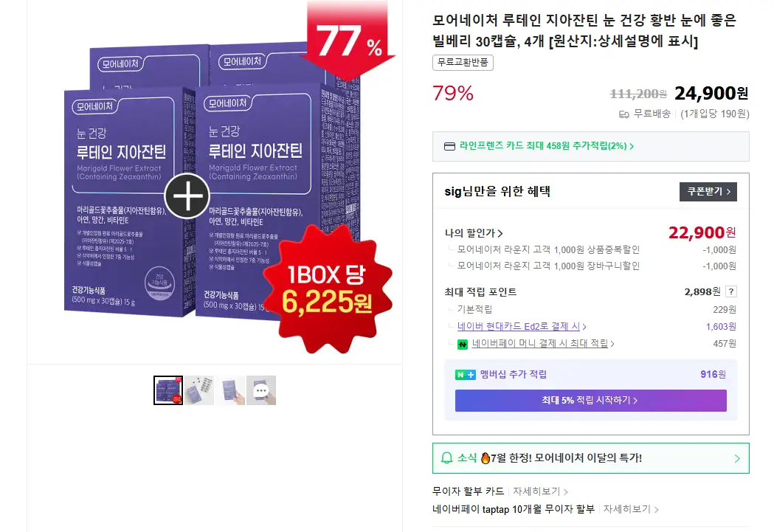Click the bell icon in the 소식 banner
774x532 pixels.
coord(446,458)
